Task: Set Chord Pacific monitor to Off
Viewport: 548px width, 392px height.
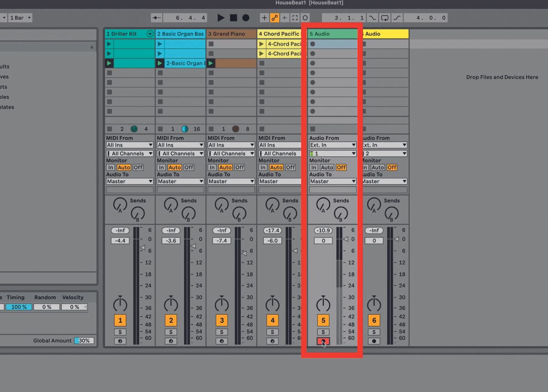Action: pyautogui.click(x=290, y=167)
